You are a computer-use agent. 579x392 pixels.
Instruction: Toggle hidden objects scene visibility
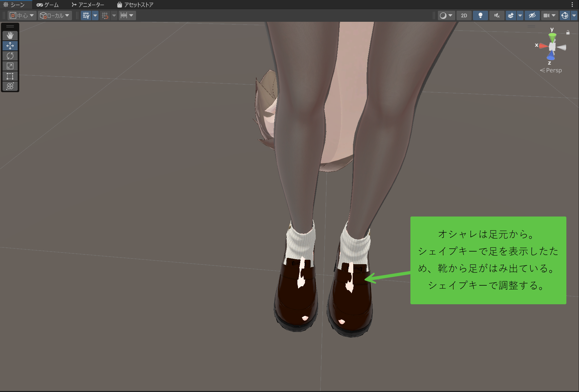click(532, 15)
